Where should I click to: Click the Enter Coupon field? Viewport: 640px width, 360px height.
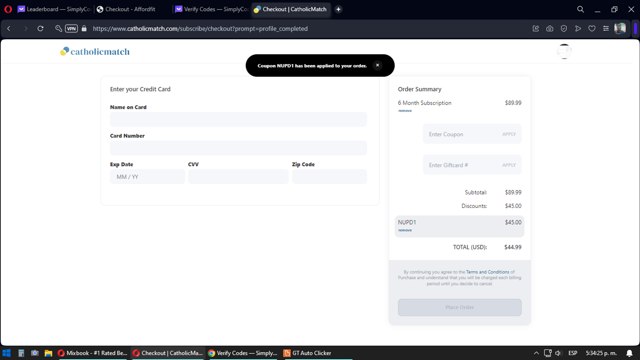[461, 134]
